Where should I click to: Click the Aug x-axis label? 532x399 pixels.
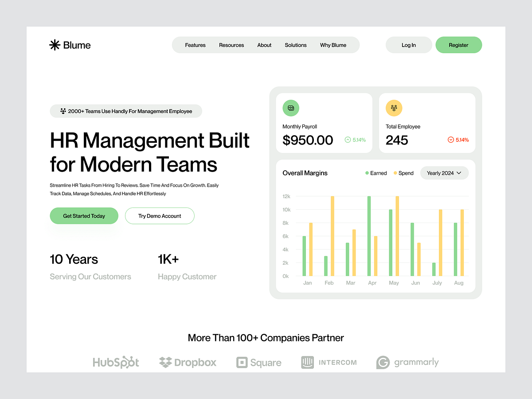coord(459,283)
